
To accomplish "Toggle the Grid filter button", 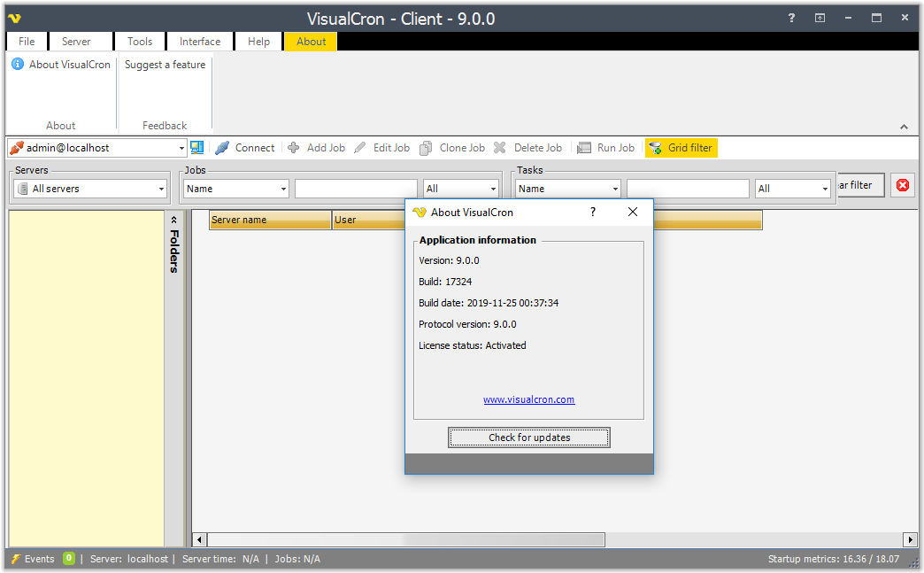I will click(681, 148).
